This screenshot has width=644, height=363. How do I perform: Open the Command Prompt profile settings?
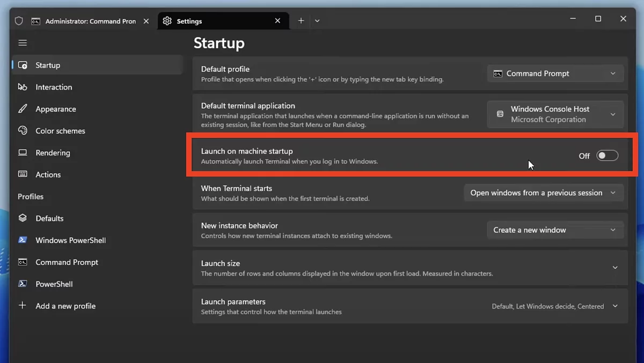(x=97, y=262)
